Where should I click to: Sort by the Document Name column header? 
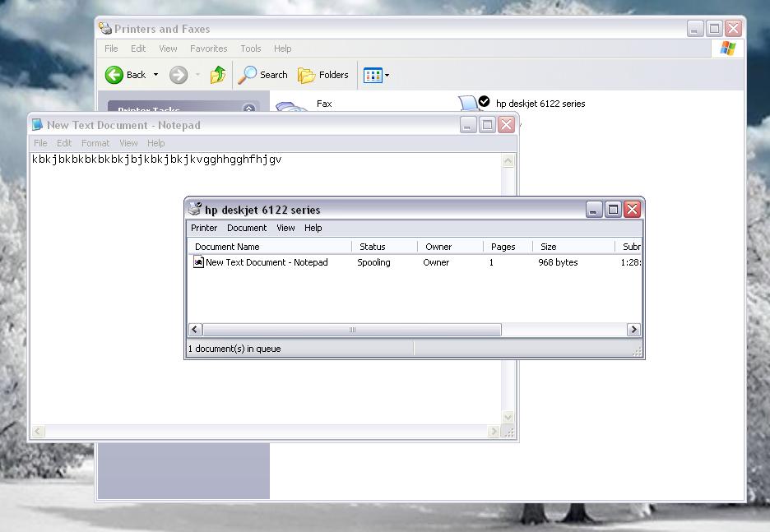click(270, 247)
